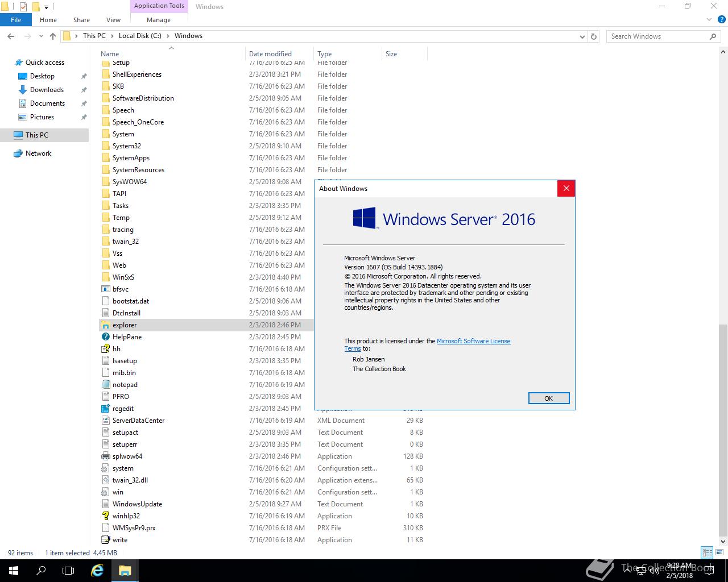Select the SysWOW64 folder
The height and width of the screenshot is (582, 728).
tap(129, 182)
